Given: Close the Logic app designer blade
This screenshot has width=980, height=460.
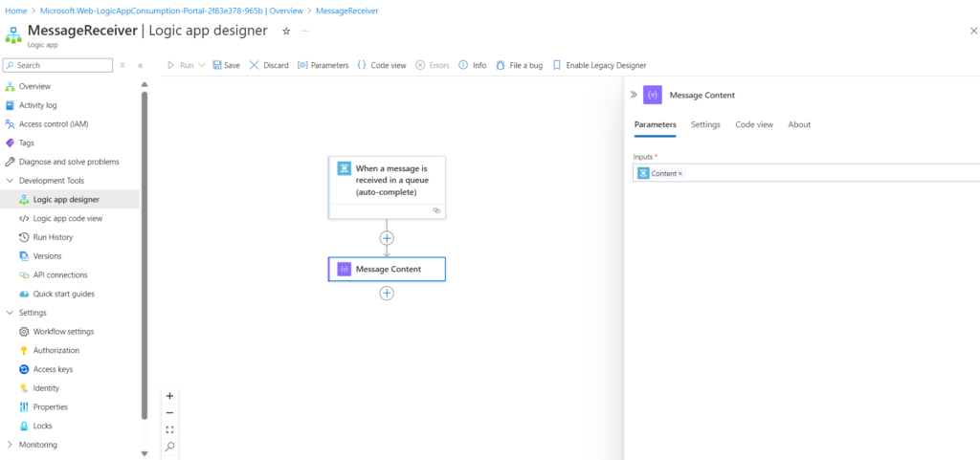Looking at the screenshot, I should point(973,31).
